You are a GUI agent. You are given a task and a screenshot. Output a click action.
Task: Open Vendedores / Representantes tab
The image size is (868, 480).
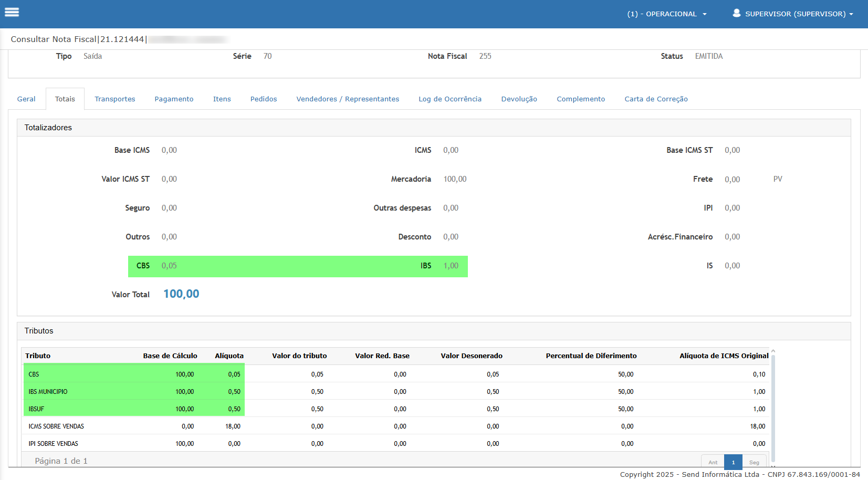tap(348, 99)
